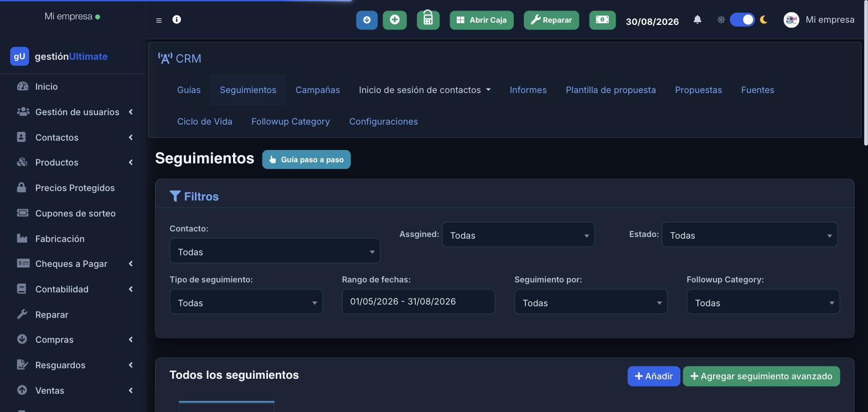Viewport: 868px width, 412px height.
Task: Click the Rango de fechas field
Action: 418,301
